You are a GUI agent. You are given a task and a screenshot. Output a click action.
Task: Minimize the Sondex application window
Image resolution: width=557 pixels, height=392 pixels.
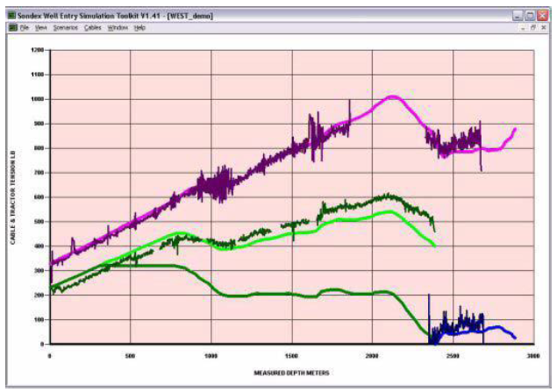(518, 16)
